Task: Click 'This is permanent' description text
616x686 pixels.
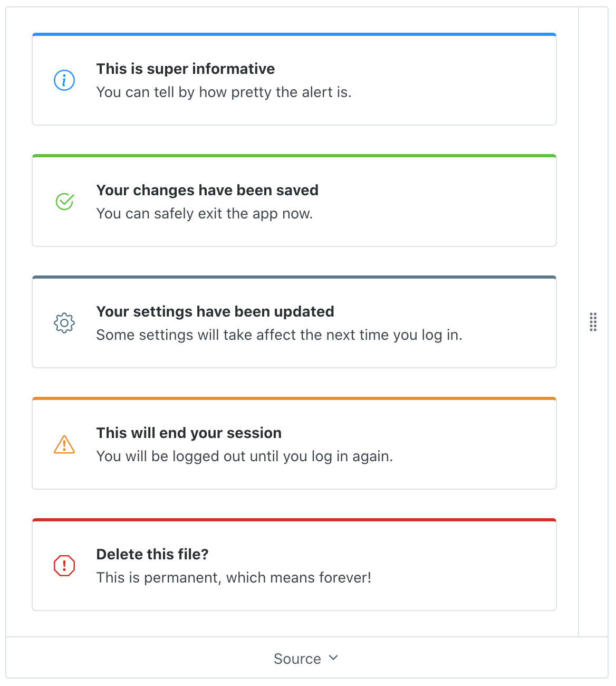Action: click(234, 578)
